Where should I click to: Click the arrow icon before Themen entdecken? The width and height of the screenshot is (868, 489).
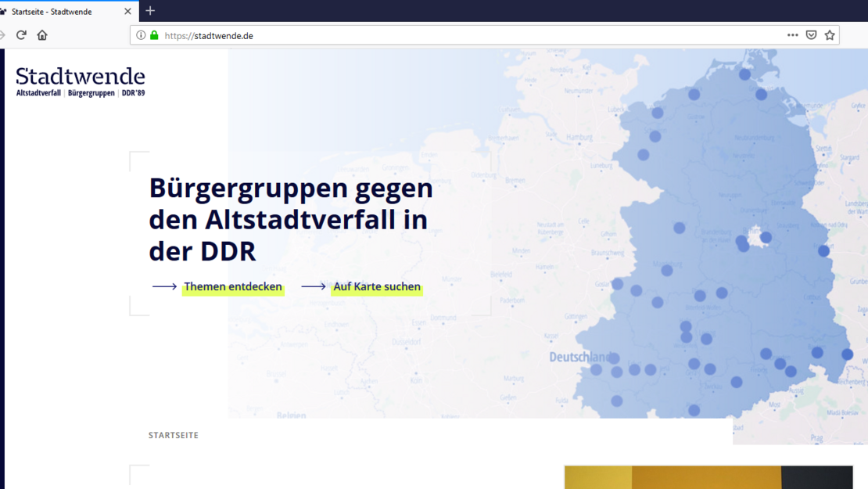[x=164, y=287]
